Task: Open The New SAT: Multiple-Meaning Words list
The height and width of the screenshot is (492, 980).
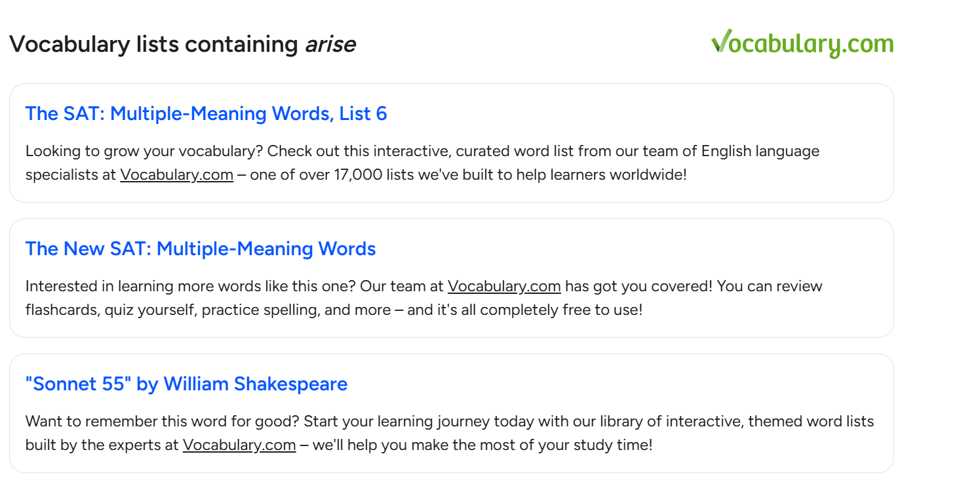Action: pos(201,249)
